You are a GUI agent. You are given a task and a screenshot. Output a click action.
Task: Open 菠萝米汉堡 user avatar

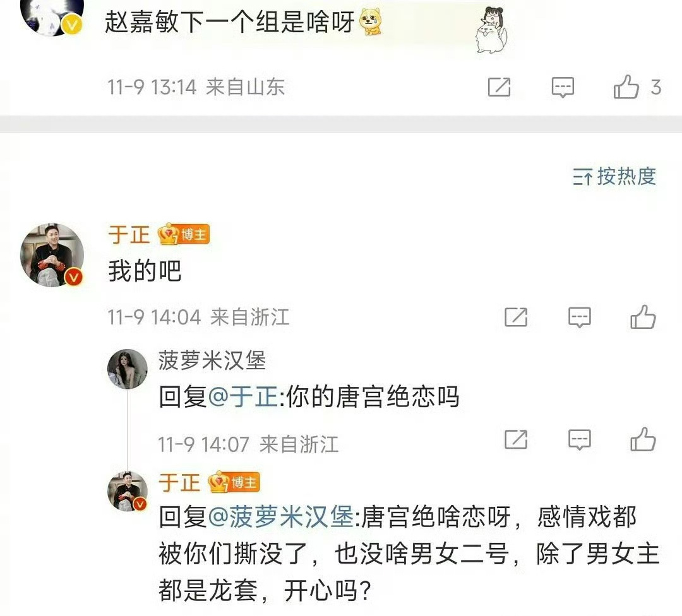click(128, 369)
